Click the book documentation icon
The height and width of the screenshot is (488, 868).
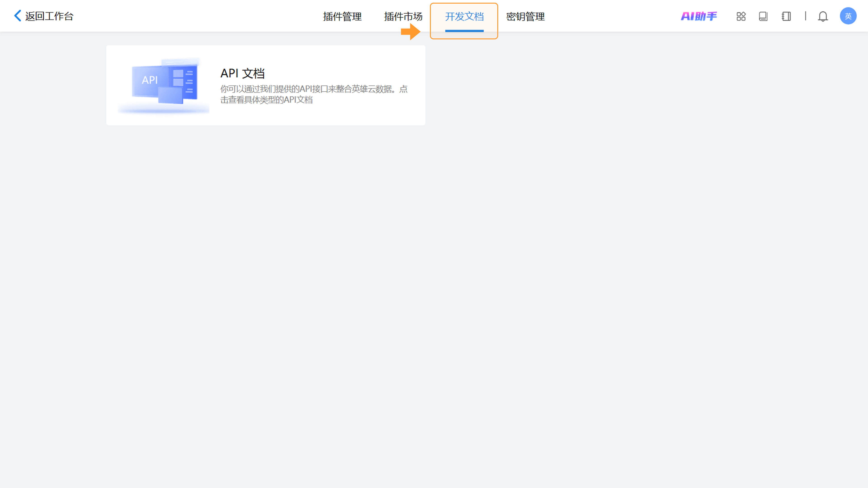coord(763,16)
